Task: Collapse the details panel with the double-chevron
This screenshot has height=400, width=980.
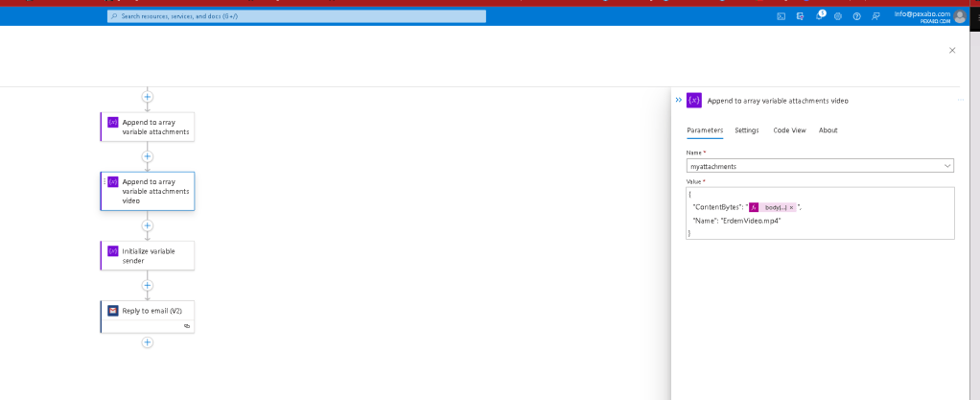Action: coord(679,100)
